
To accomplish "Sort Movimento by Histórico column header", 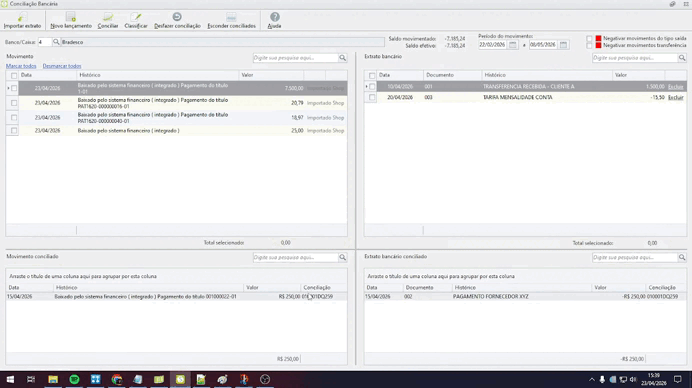I will coord(158,75).
